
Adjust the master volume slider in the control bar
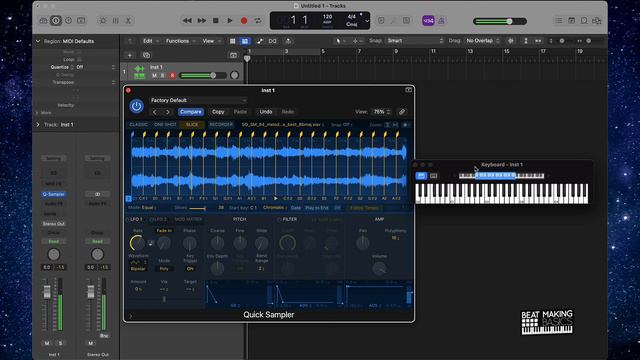pyautogui.click(x=500, y=21)
